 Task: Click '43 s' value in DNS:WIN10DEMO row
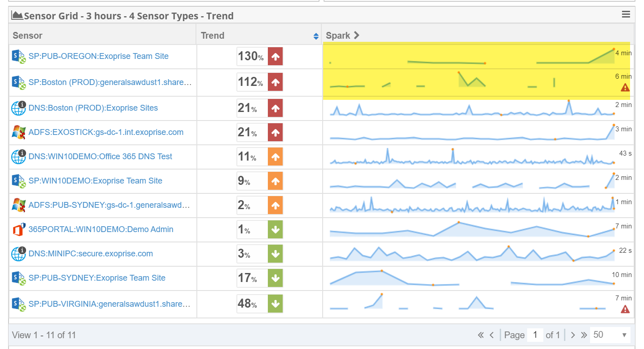click(x=625, y=153)
